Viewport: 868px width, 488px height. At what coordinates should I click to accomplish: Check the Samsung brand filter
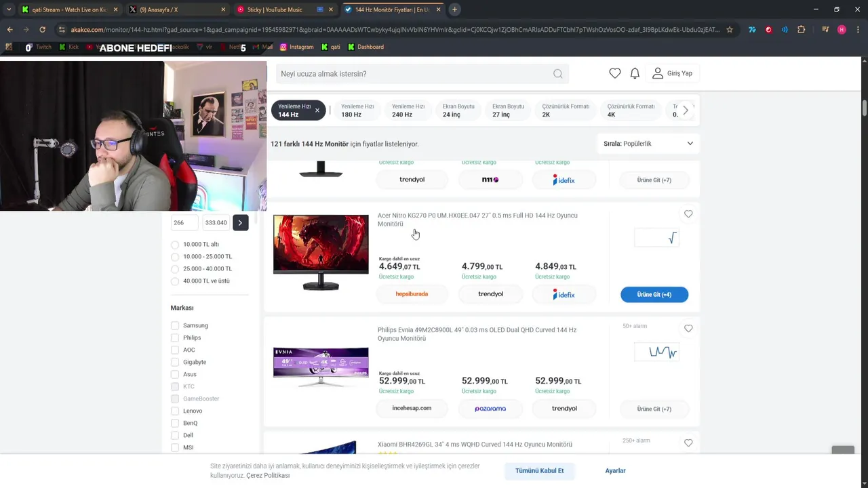[175, 325]
